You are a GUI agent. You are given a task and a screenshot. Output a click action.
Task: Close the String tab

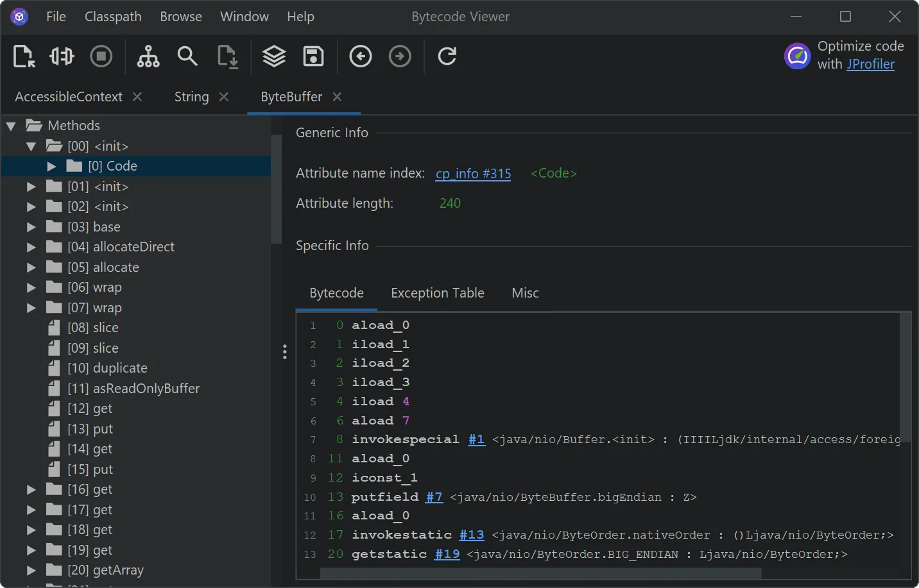(224, 97)
